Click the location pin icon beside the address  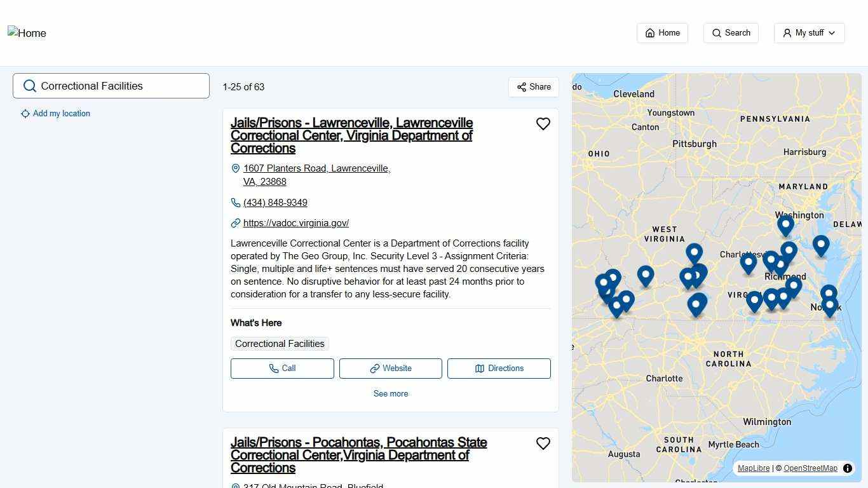point(236,168)
